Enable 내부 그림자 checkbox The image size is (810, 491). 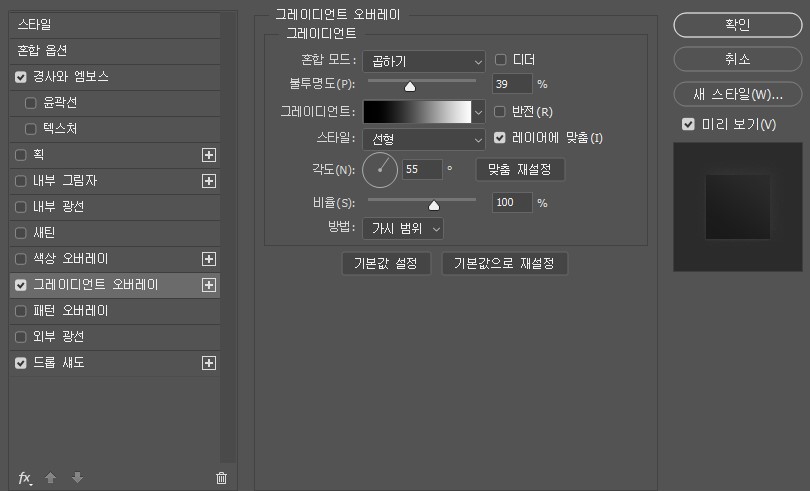coord(21,181)
